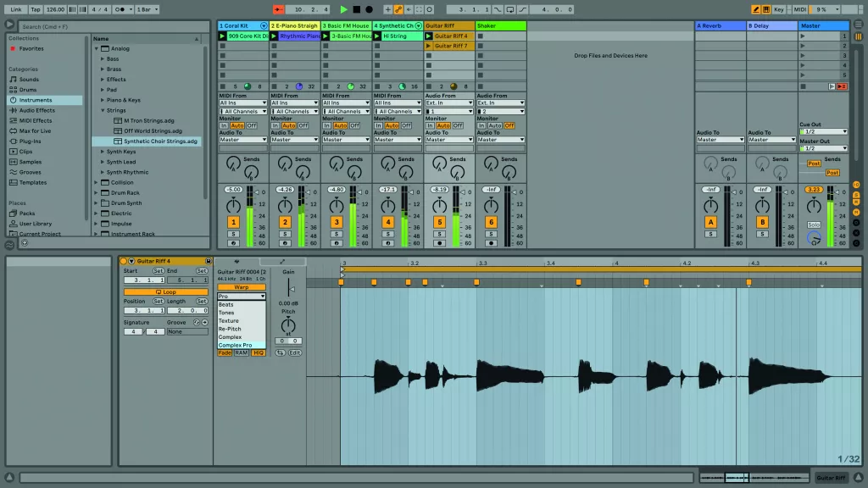This screenshot has width=868, height=488.
Task: Click the clip Pitch transpose knob
Action: (x=288, y=325)
